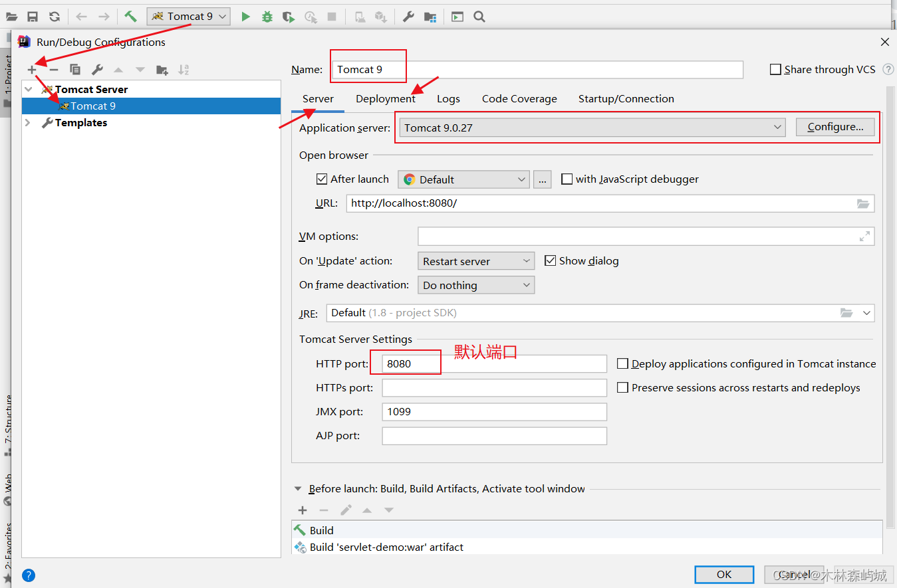
Task: Check Preserve sessions across restarts
Action: click(x=622, y=387)
